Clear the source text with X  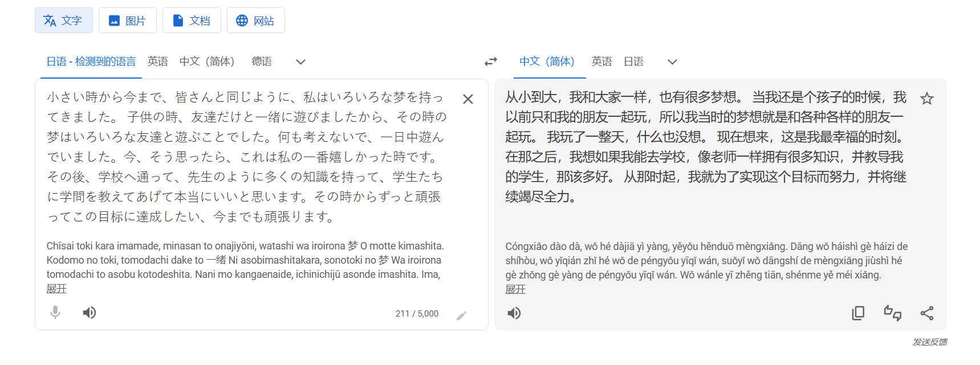coord(468,99)
